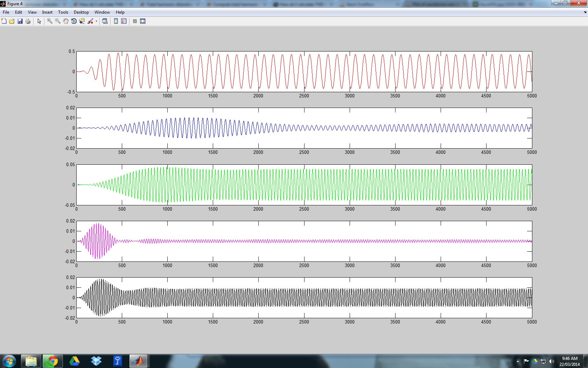Print the figure
The height and width of the screenshot is (368, 588).
28,21
